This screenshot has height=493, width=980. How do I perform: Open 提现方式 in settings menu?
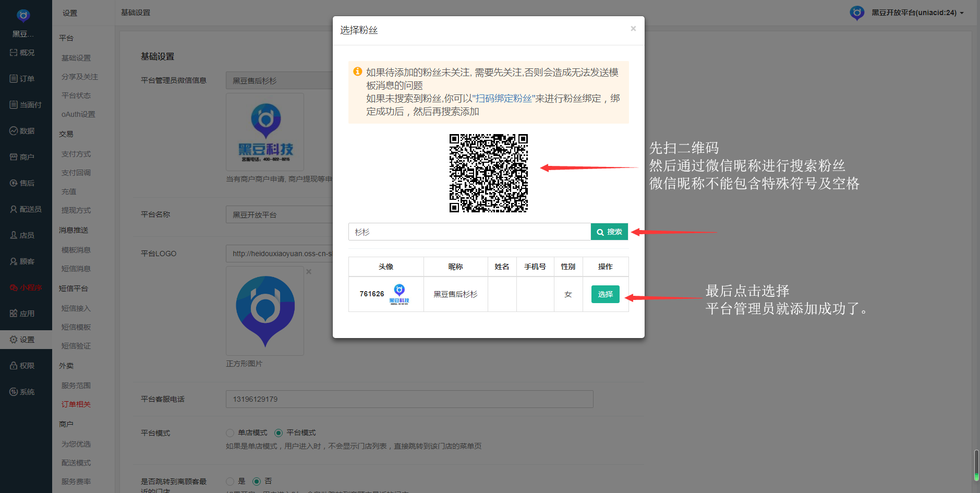point(76,210)
